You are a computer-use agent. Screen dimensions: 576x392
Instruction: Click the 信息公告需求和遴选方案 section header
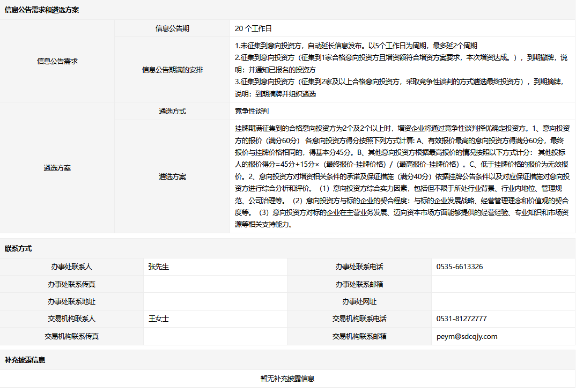click(x=42, y=10)
